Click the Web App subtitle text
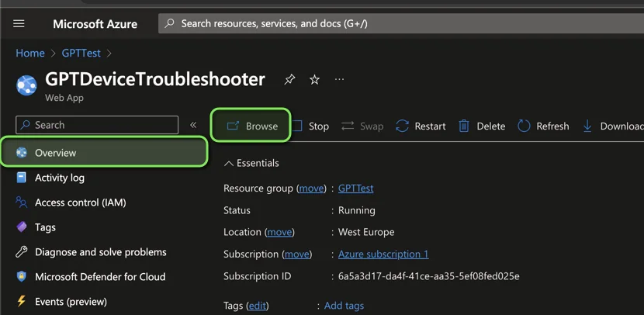 point(64,99)
